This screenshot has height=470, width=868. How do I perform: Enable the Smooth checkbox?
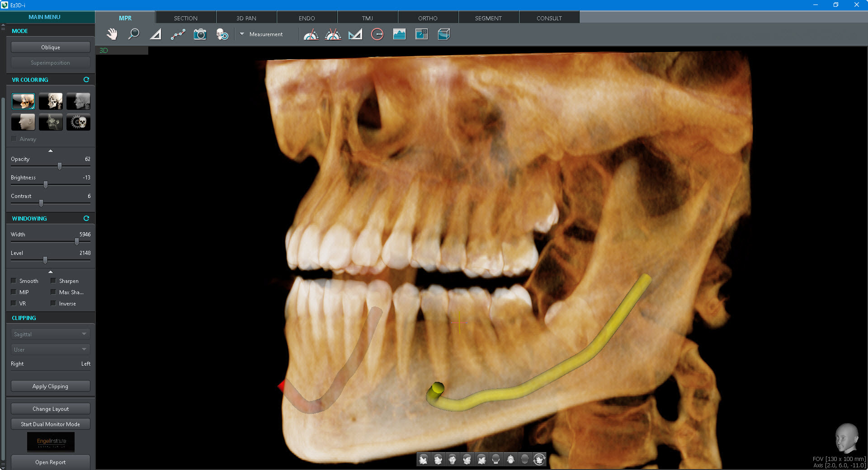[14, 281]
